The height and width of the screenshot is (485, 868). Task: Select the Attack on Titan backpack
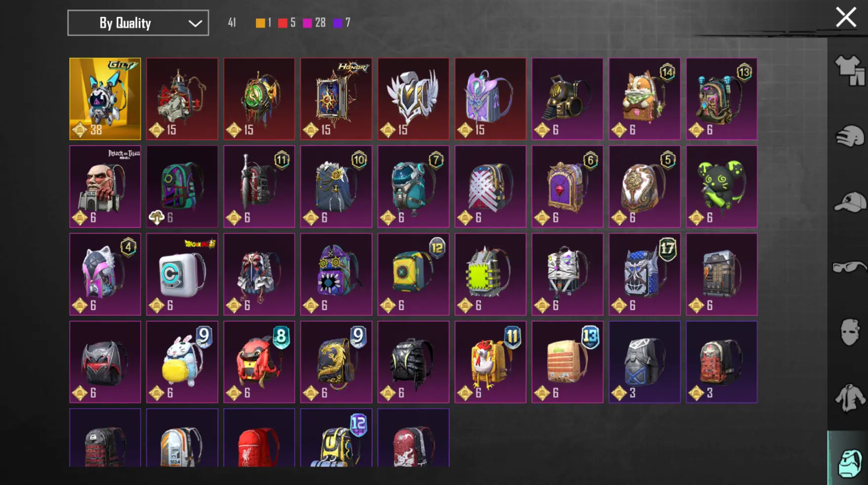[105, 186]
